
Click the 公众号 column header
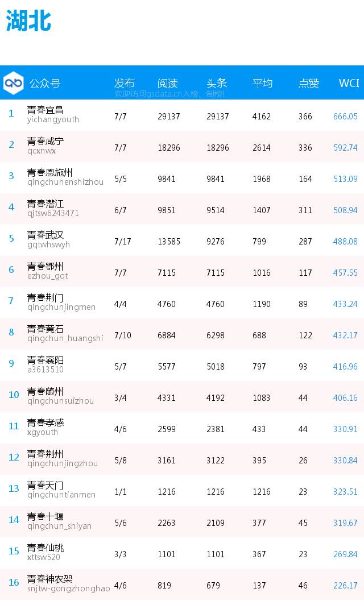tap(45, 83)
